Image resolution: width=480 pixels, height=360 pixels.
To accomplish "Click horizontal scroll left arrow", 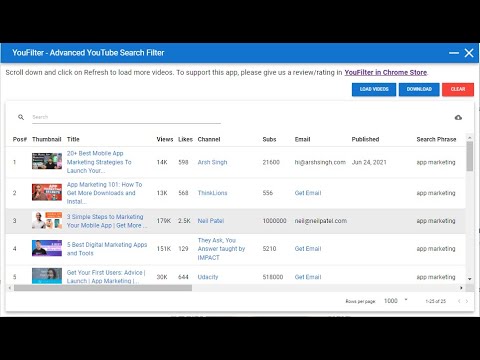I will [x=10, y=288].
